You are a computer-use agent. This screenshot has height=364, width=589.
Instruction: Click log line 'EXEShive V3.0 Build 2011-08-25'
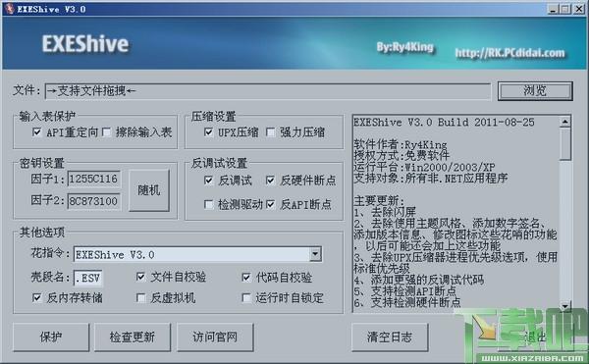444,123
